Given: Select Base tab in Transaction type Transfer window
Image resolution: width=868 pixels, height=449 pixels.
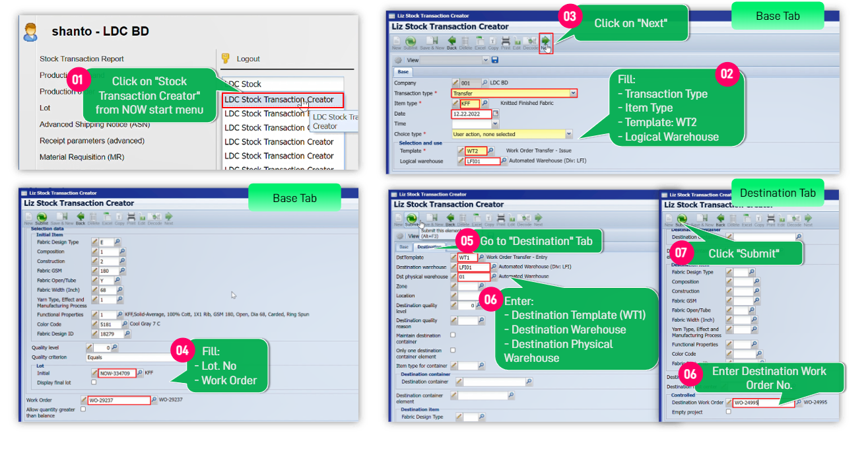Looking at the screenshot, I should point(403,72).
